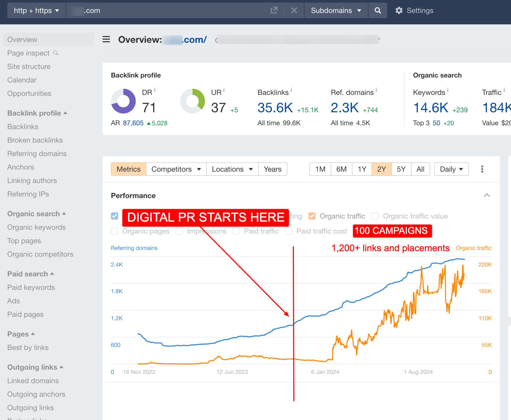Click the DR donut chart
511x420 pixels.
pos(123,101)
